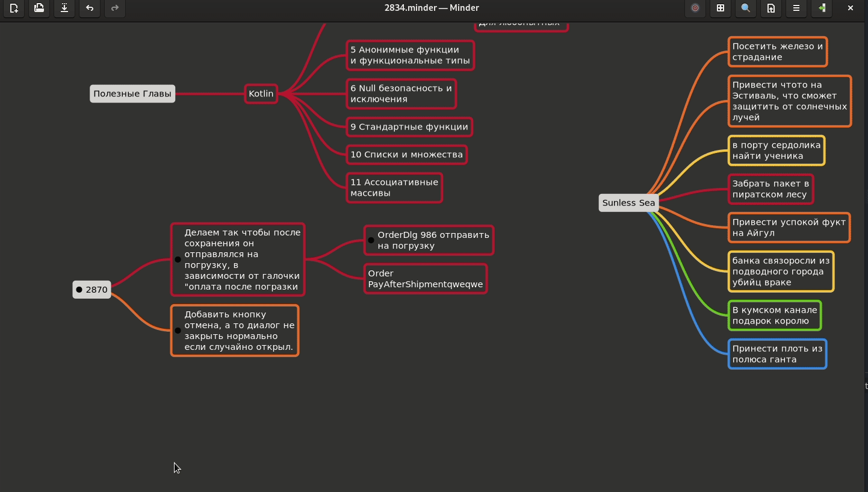Select the Kotlin node
The width and height of the screenshot is (868, 492).
click(261, 93)
